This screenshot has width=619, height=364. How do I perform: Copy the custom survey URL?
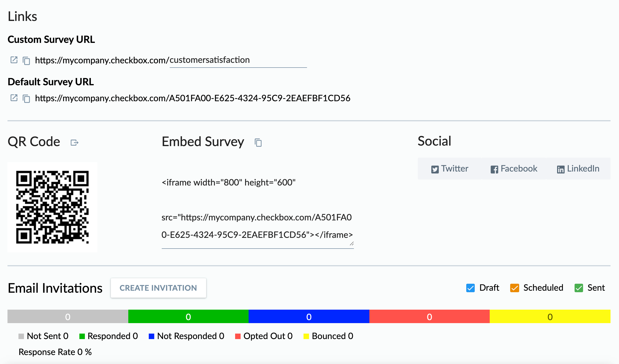[26, 61]
